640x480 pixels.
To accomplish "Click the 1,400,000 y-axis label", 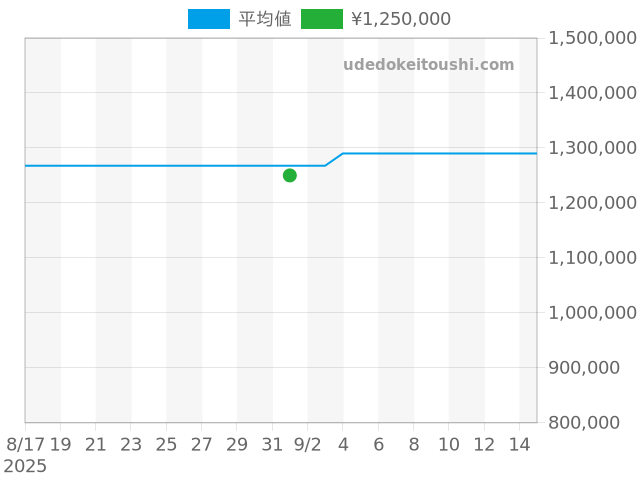I will [x=592, y=93].
